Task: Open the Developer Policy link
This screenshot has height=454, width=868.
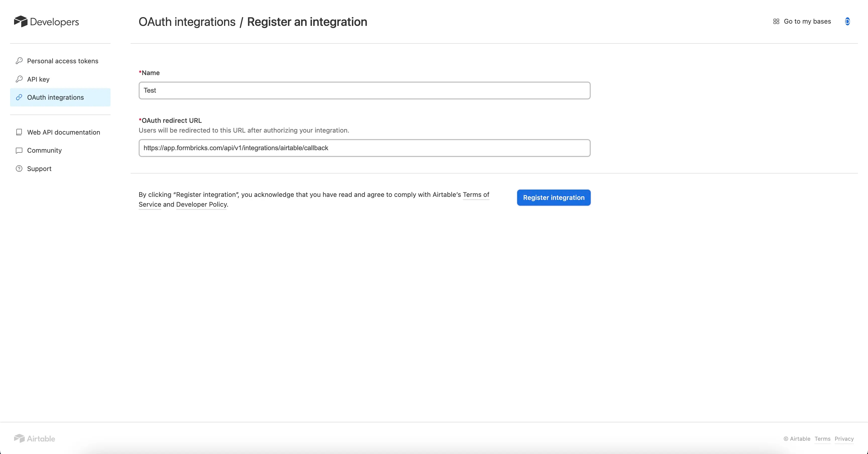Action: click(x=201, y=204)
